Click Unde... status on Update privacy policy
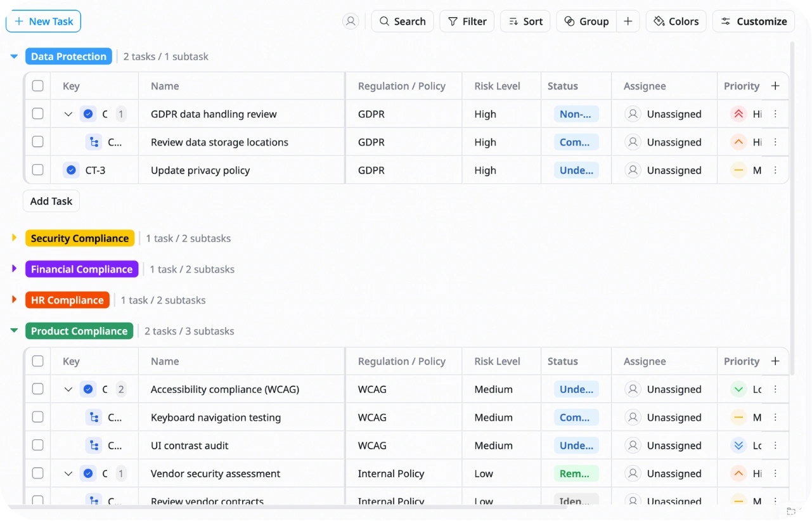This screenshot has width=812, height=521. (576, 170)
